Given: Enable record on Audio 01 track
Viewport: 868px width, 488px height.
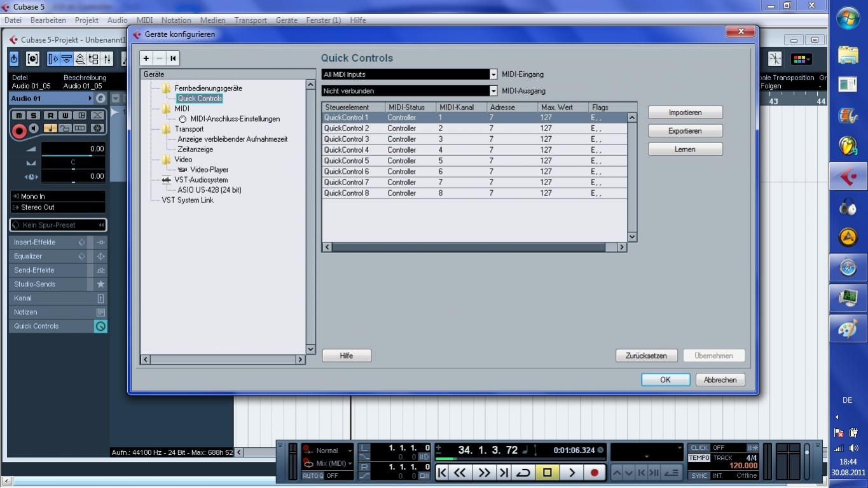Looking at the screenshot, I should coord(19,131).
